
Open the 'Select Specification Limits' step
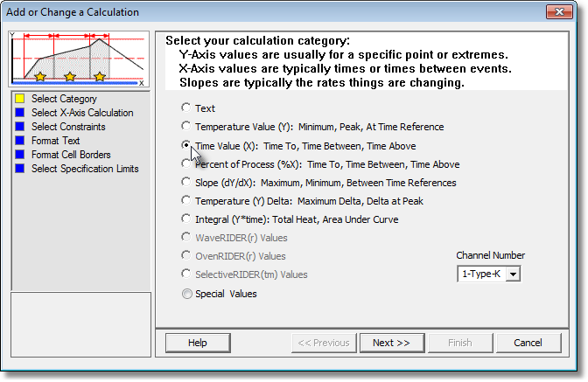[85, 169]
